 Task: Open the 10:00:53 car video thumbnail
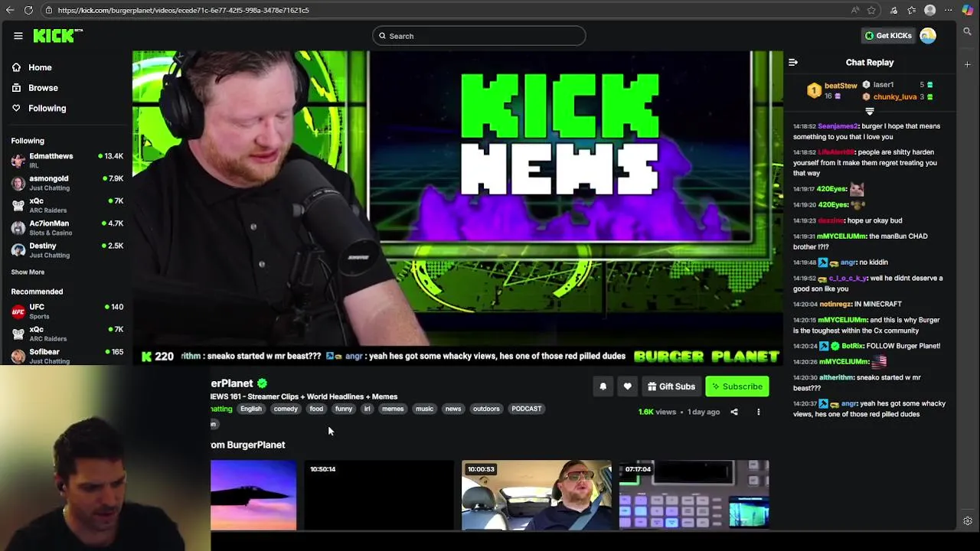[536, 495]
